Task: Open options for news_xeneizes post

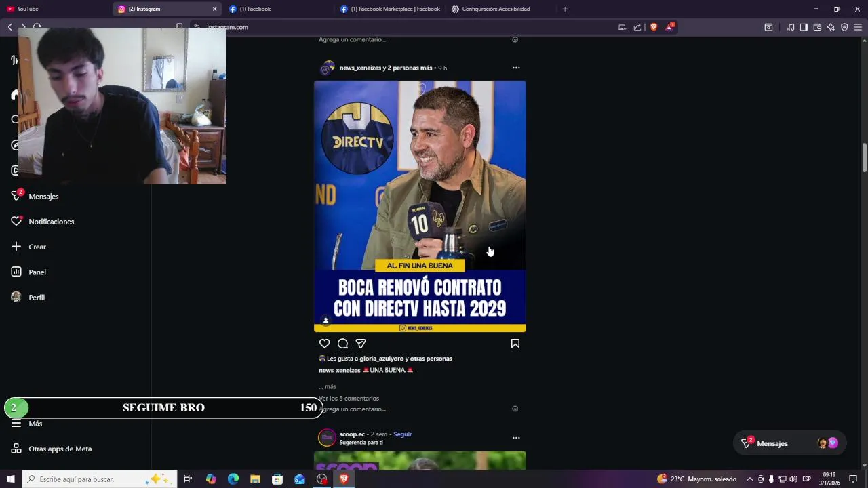Action: click(516, 68)
